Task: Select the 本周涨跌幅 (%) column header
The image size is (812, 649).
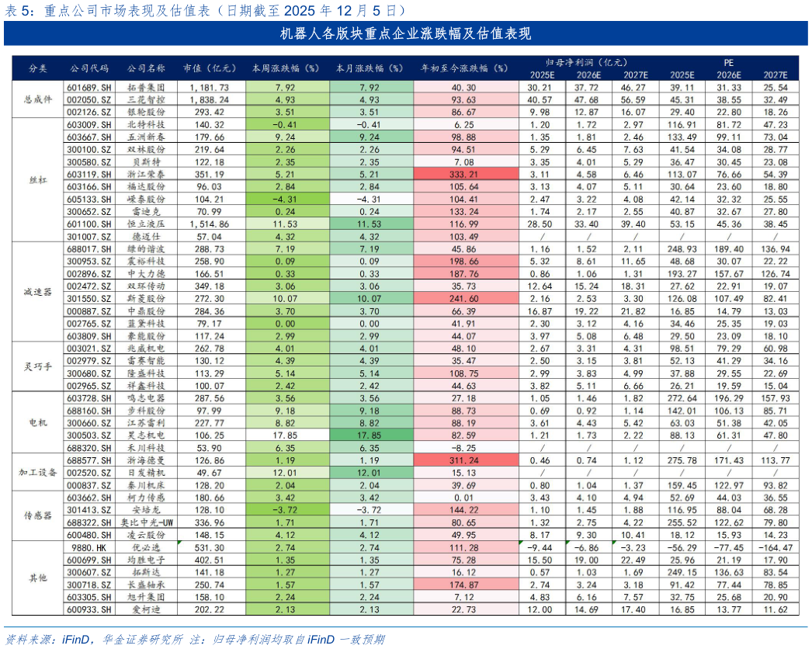Action: point(286,68)
